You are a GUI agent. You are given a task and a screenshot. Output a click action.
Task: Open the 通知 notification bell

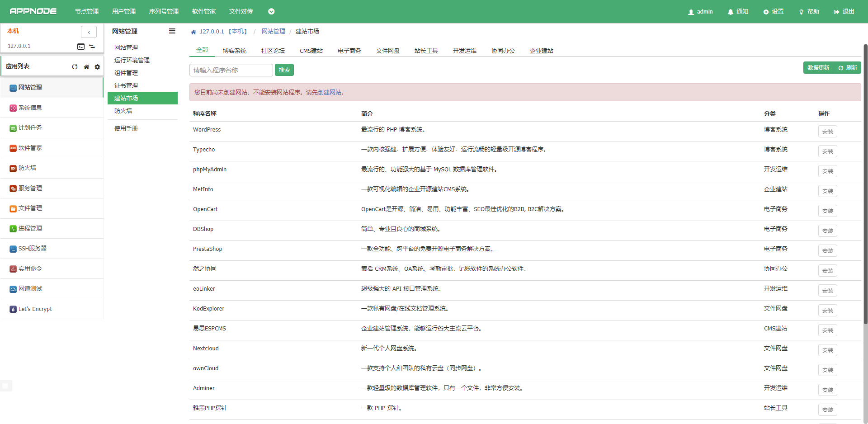(738, 12)
